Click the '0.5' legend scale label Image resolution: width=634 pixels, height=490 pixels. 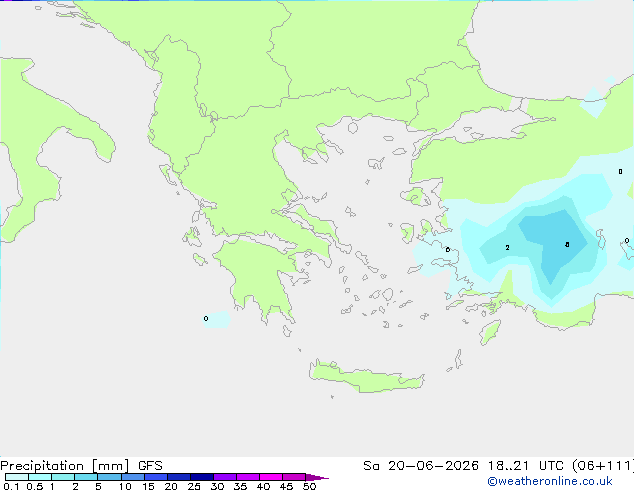[34, 486]
